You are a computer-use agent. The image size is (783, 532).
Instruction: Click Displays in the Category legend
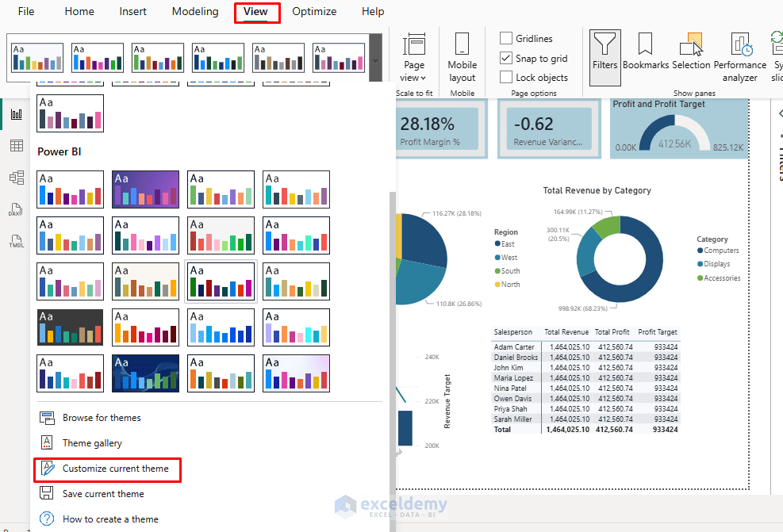pos(714,264)
